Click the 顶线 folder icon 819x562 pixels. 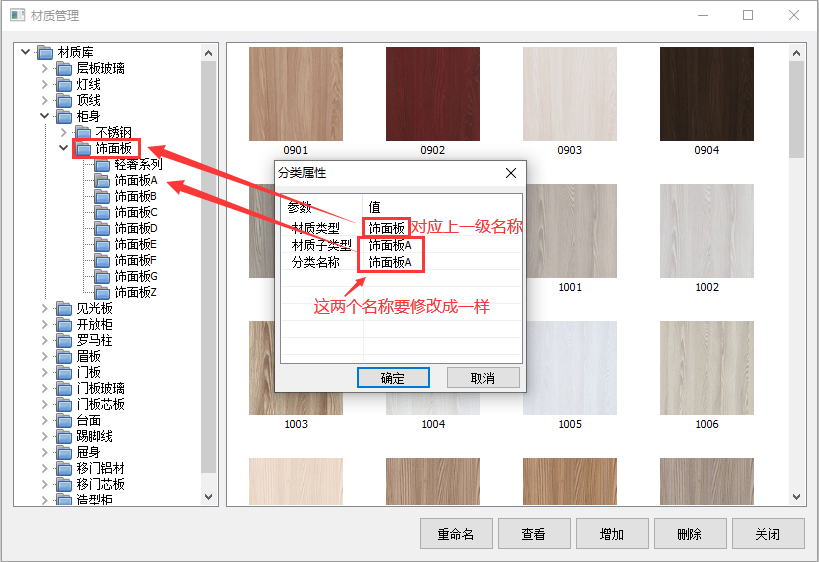click(x=64, y=100)
